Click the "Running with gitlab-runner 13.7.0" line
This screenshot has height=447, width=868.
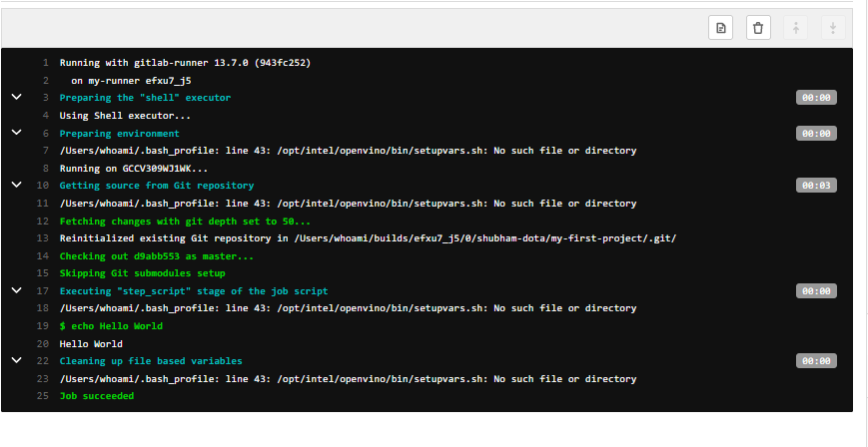point(186,63)
